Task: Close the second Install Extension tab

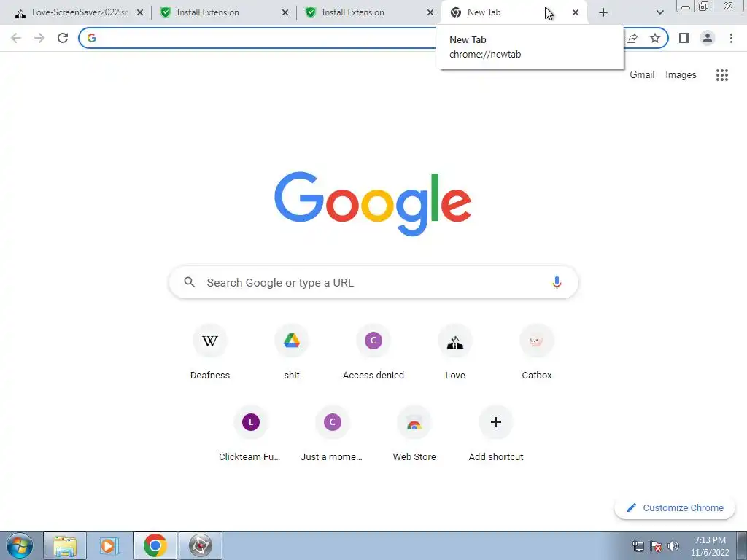Action: [430, 12]
